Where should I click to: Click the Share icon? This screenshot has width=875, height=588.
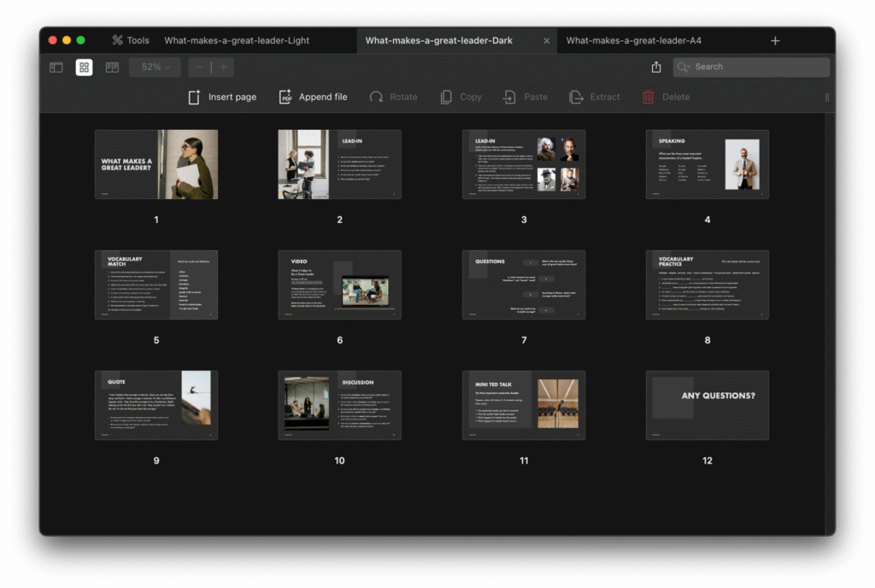(656, 68)
